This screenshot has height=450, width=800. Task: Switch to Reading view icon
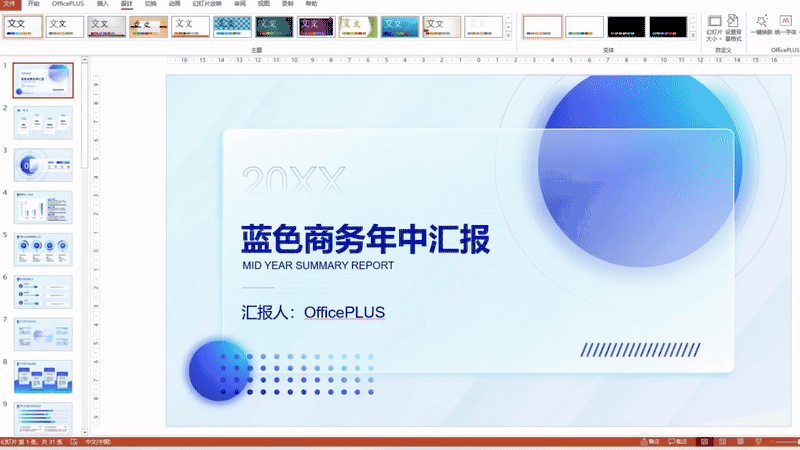pyautogui.click(x=740, y=442)
